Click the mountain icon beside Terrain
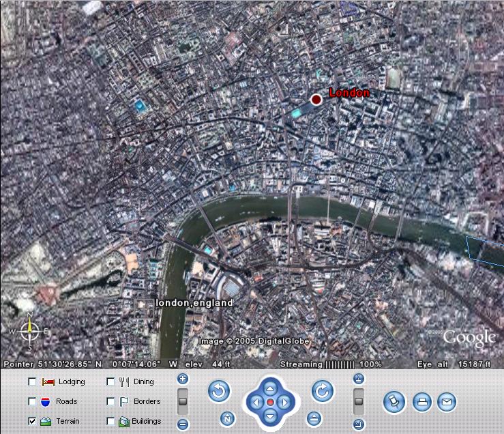504x434 pixels. coord(46,422)
